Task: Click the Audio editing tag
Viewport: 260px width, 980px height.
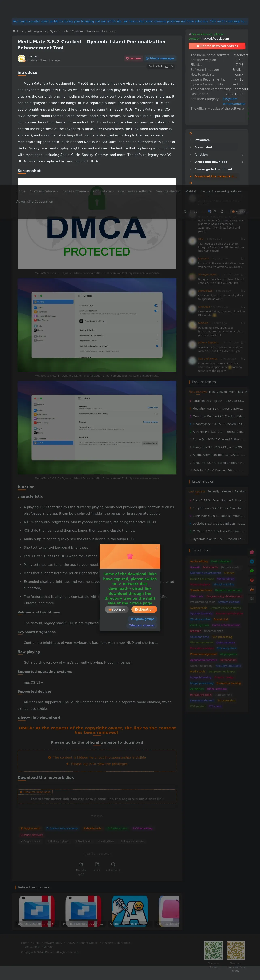Action: (x=199, y=561)
